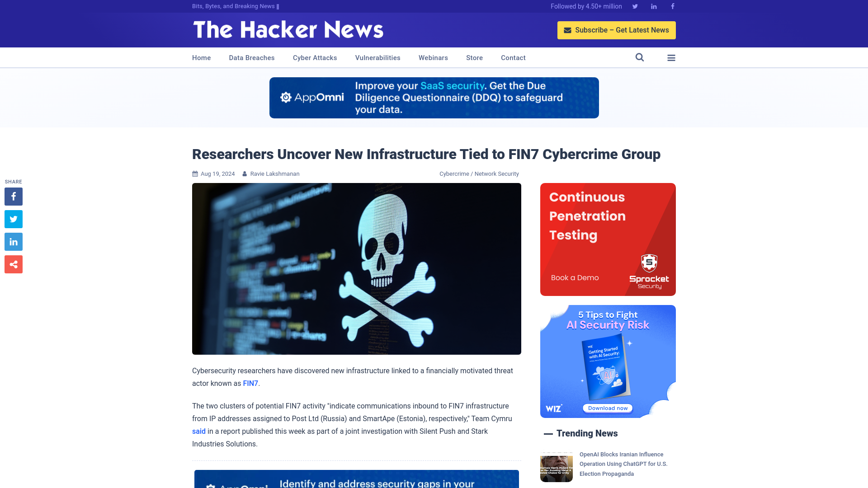Image resolution: width=868 pixels, height=488 pixels.
Task: Open the Vulnerabilities tab
Action: (x=377, y=57)
